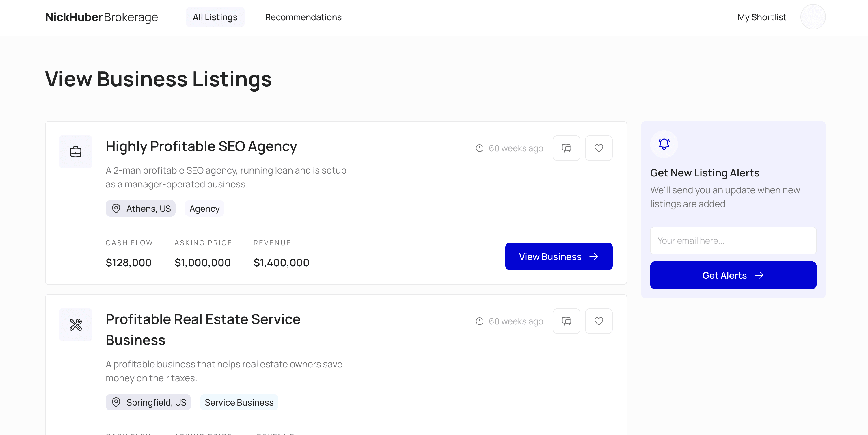Open the Highly Profitable SEO Agency title
Viewport: 868px width, 435px height.
click(201, 146)
